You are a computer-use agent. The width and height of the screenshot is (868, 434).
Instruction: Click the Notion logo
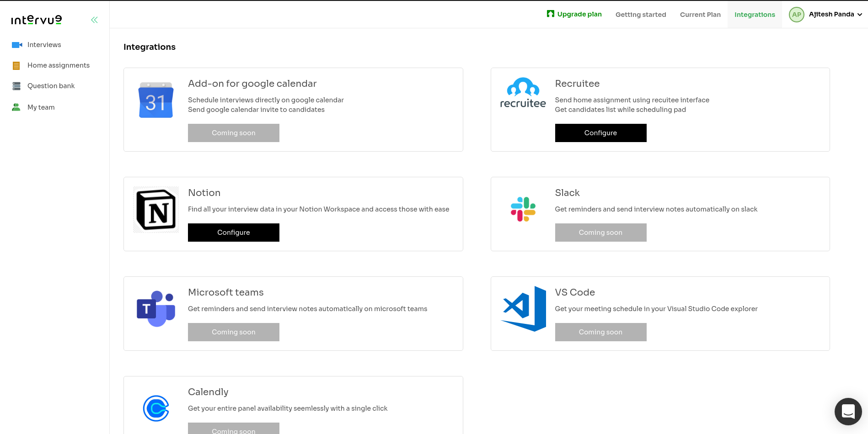(156, 210)
